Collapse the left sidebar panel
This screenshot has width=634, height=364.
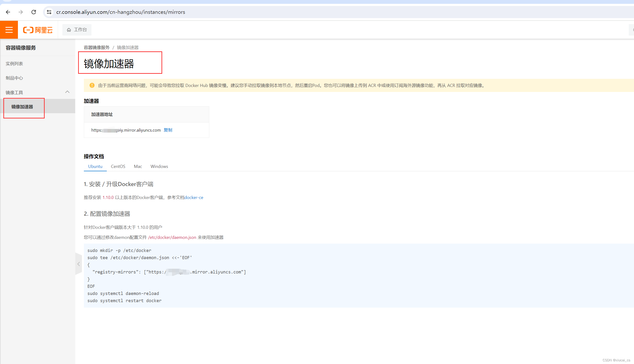coord(79,264)
